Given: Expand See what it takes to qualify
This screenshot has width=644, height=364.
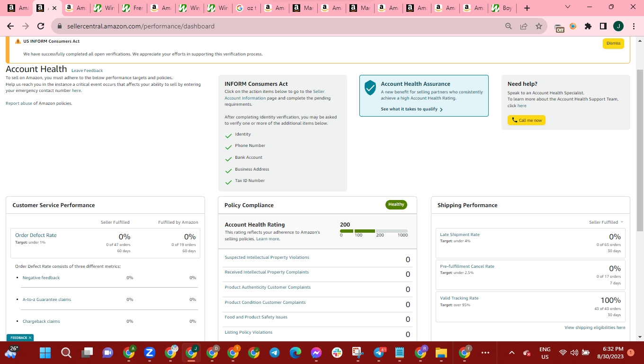Looking at the screenshot, I should 411,109.
